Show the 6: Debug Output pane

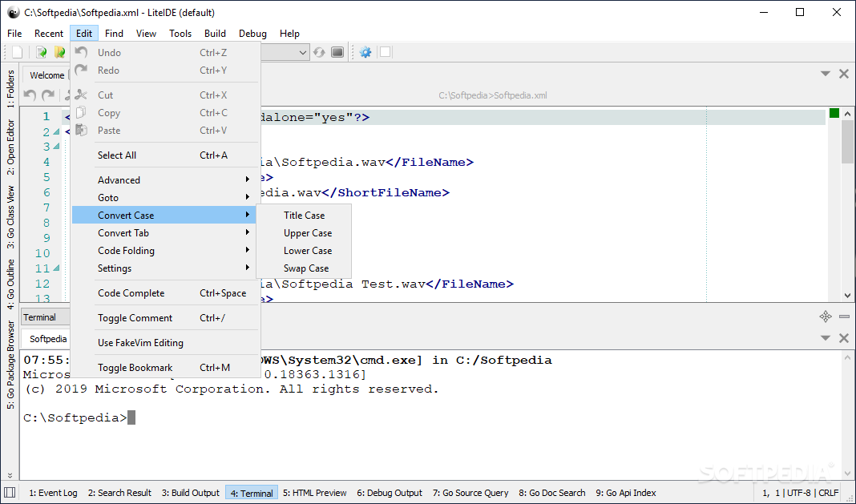click(390, 493)
